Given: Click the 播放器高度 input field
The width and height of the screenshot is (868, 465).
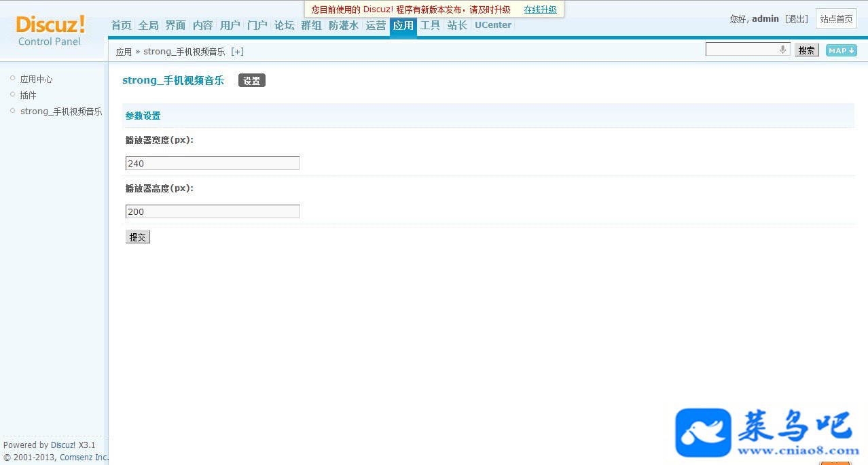Looking at the screenshot, I should coord(213,211).
